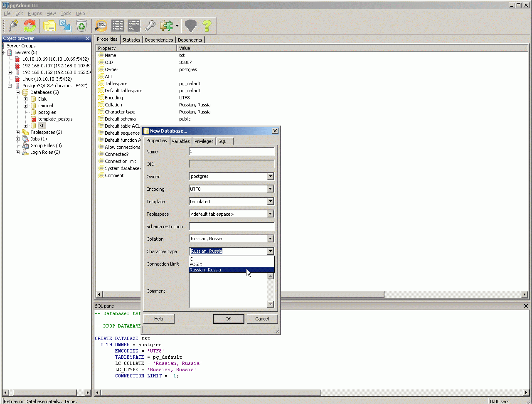
Task: Click the Properties list scroll-right arrow
Action: click(525, 295)
